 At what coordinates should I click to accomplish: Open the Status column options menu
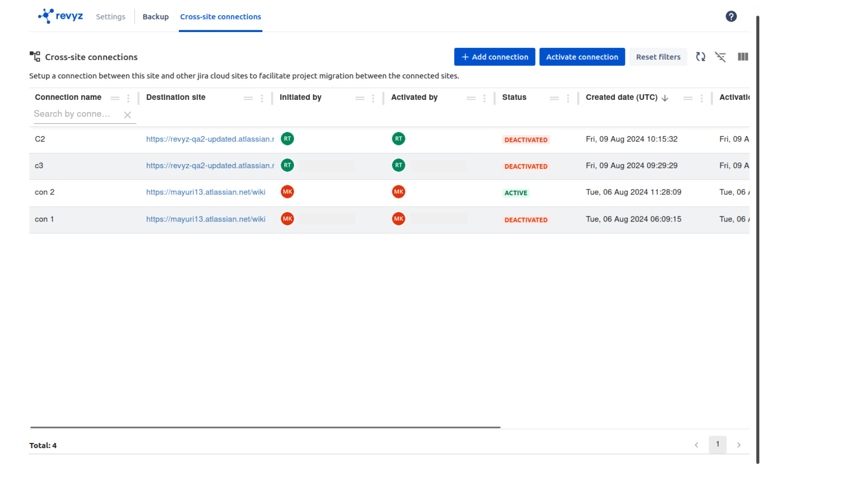[x=568, y=98]
